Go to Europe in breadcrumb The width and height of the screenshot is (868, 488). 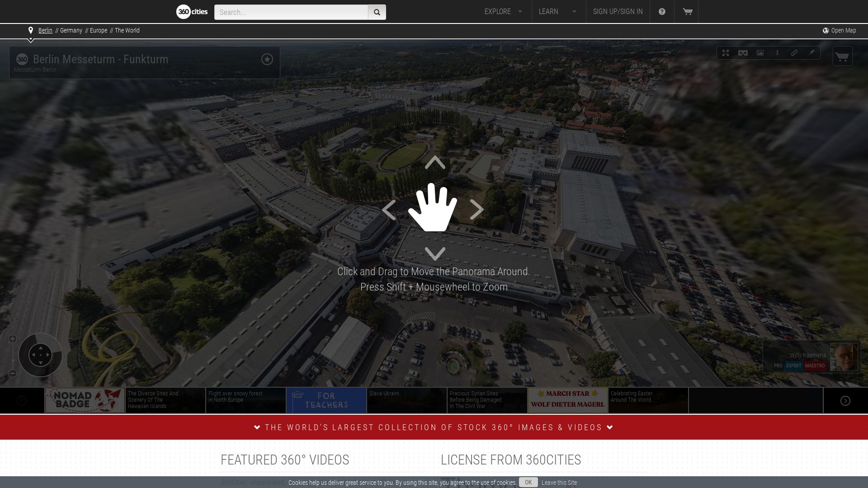click(99, 30)
